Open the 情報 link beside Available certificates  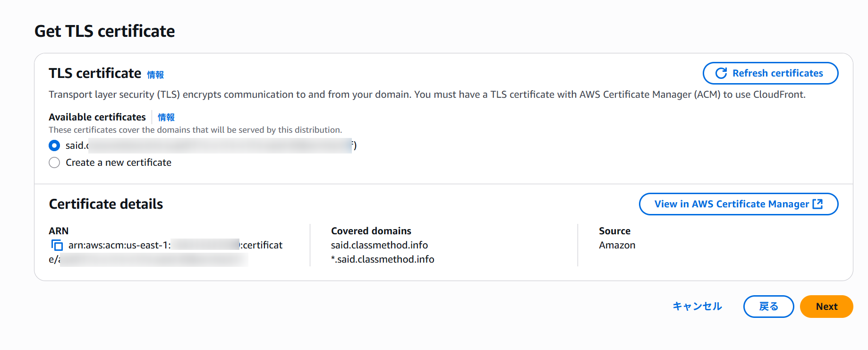(x=166, y=117)
